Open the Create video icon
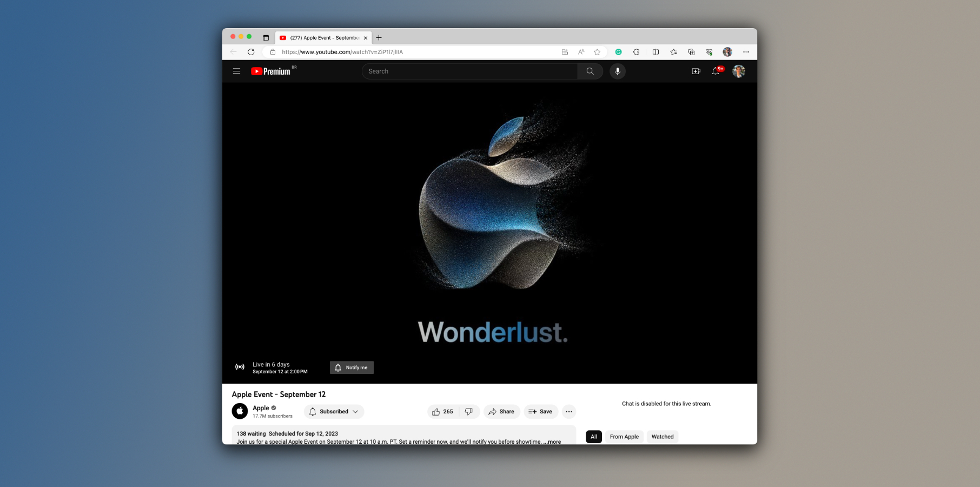Viewport: 980px width, 487px height. tap(696, 71)
